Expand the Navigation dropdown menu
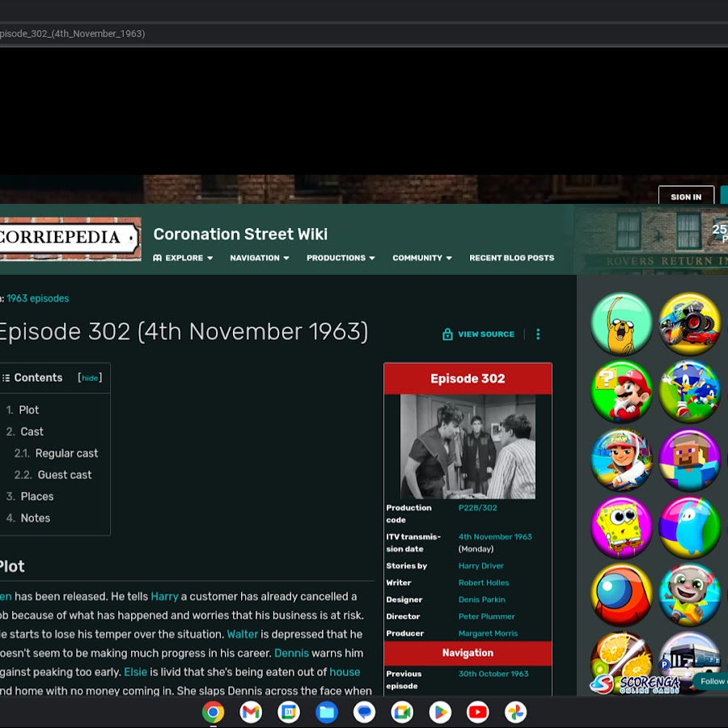The height and width of the screenshot is (728, 728). (260, 258)
